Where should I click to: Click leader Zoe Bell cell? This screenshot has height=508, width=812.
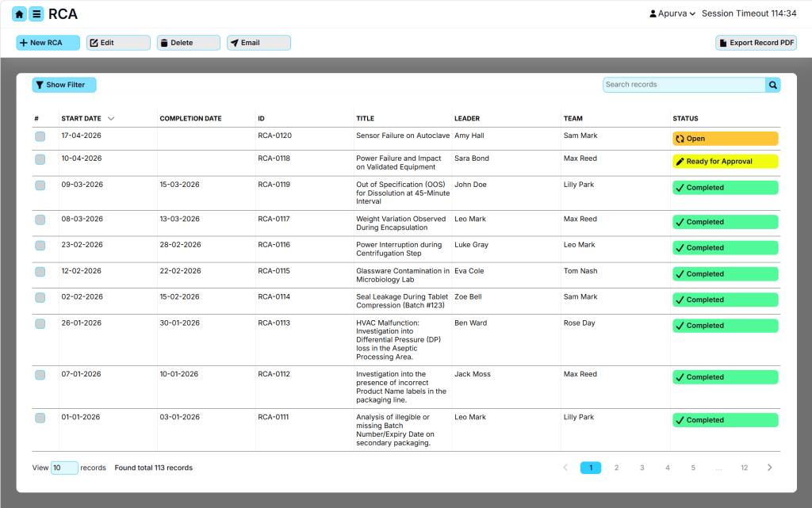point(468,296)
